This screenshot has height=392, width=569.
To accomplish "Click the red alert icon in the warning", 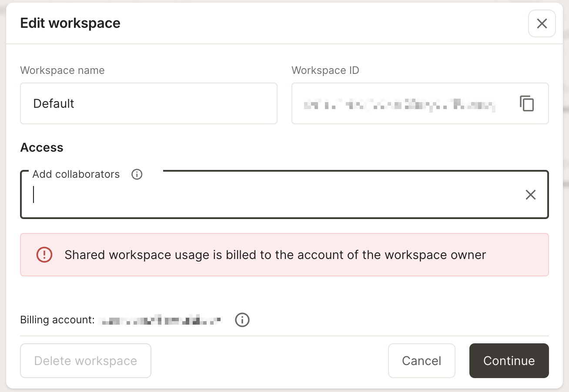I will point(44,255).
